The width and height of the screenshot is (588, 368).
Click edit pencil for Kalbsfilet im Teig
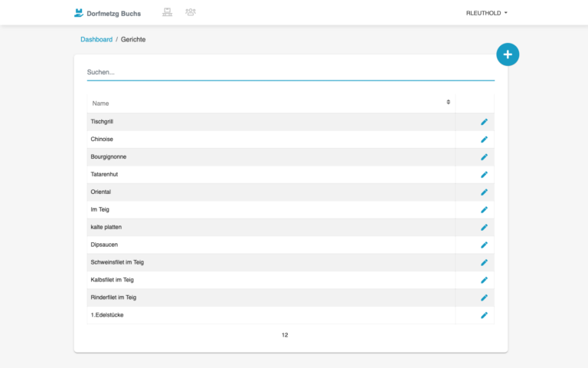[x=484, y=280]
